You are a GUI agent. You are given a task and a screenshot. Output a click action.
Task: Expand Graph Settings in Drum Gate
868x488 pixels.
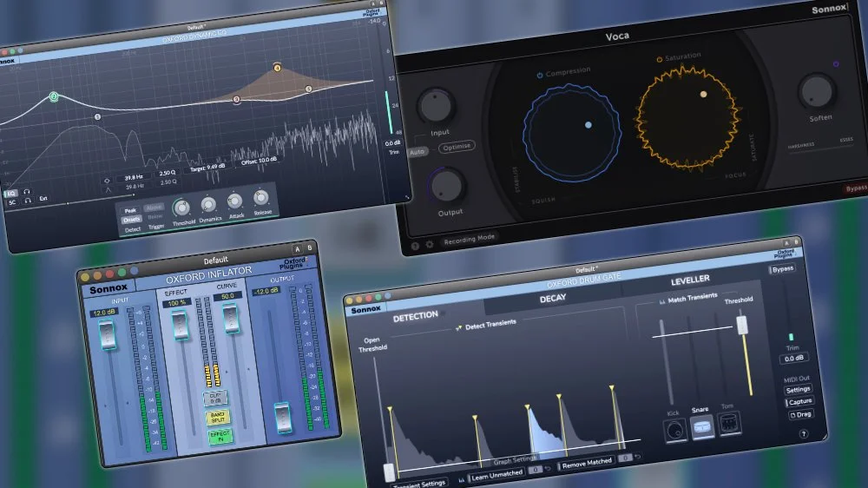514,460
